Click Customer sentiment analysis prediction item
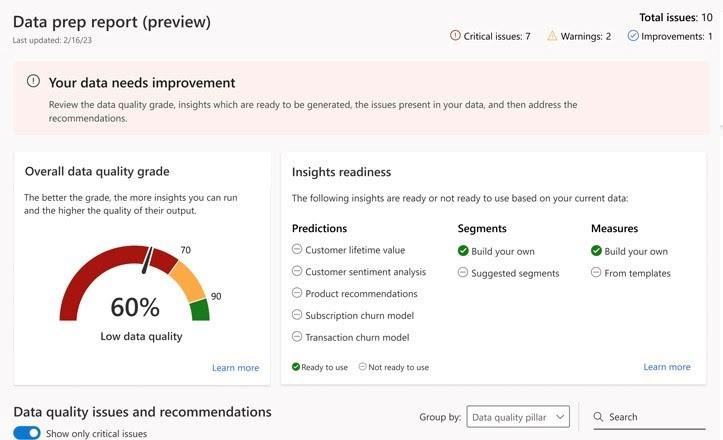Image resolution: width=723 pixels, height=440 pixels. click(365, 272)
